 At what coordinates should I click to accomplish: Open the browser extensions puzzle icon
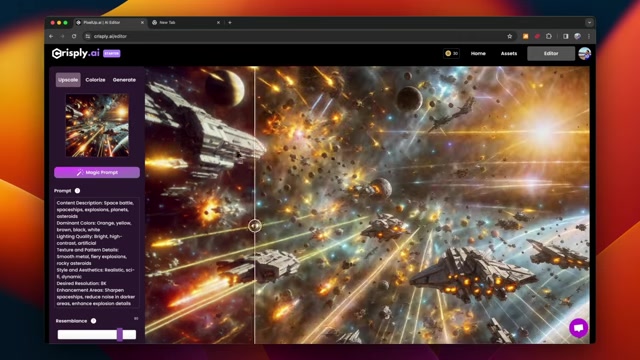(549, 36)
